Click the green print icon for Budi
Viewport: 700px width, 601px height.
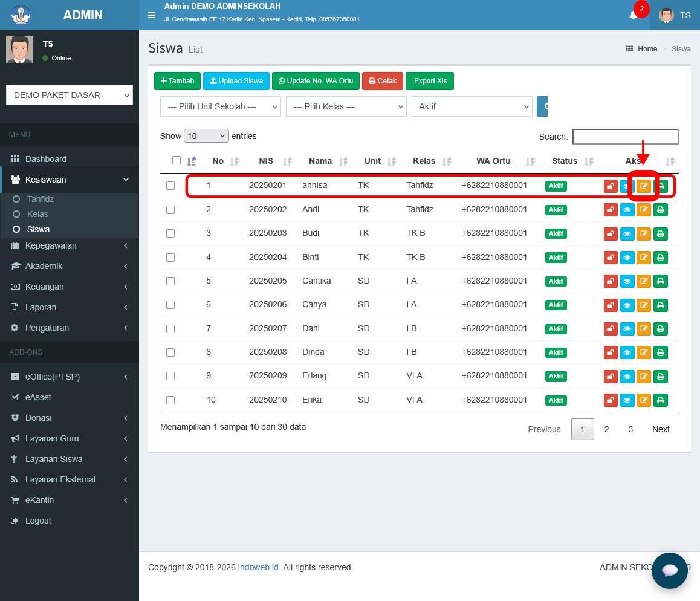tap(660, 233)
